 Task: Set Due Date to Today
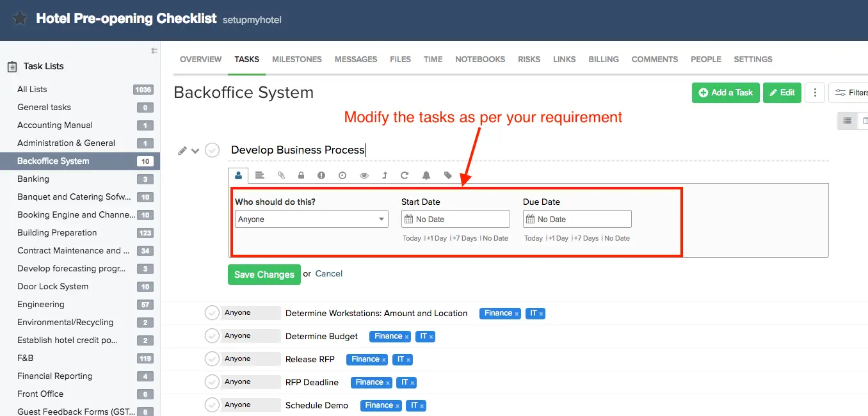533,238
